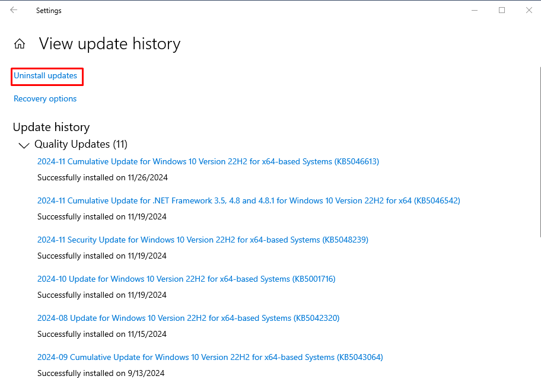
Task: Collapse the Quality Updates chevron
Action: point(24,145)
